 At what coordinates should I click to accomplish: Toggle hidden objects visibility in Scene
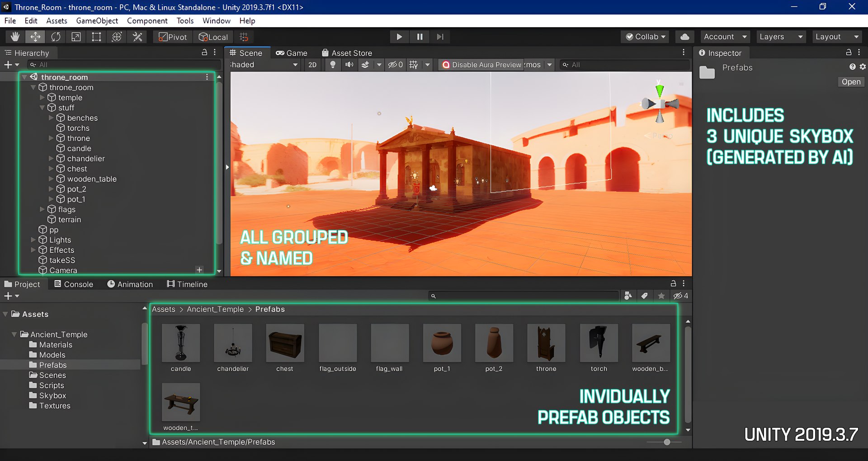click(396, 65)
